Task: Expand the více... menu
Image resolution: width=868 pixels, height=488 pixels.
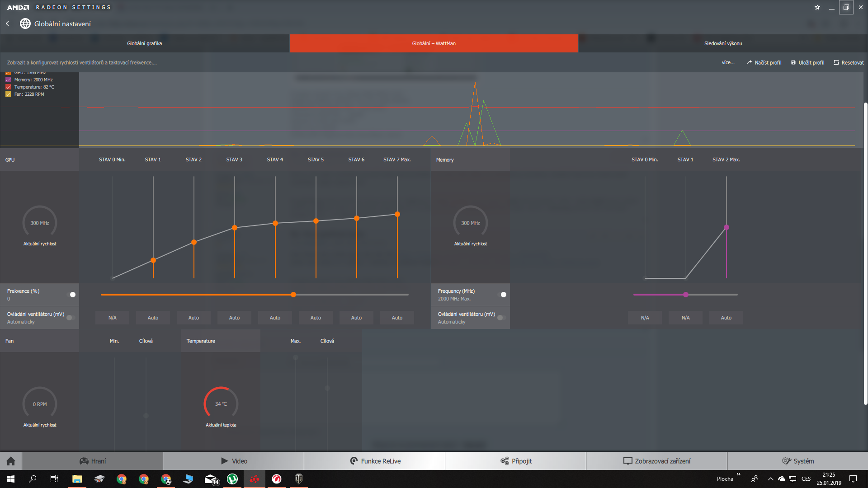Action: tap(728, 62)
